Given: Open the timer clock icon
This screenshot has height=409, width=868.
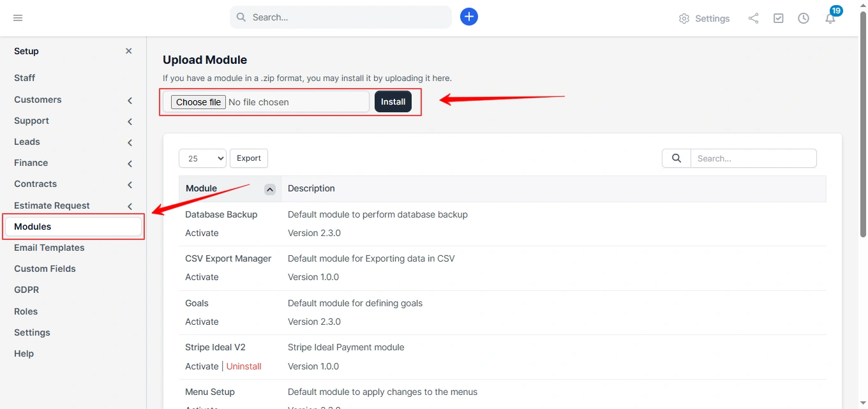Looking at the screenshot, I should [803, 18].
